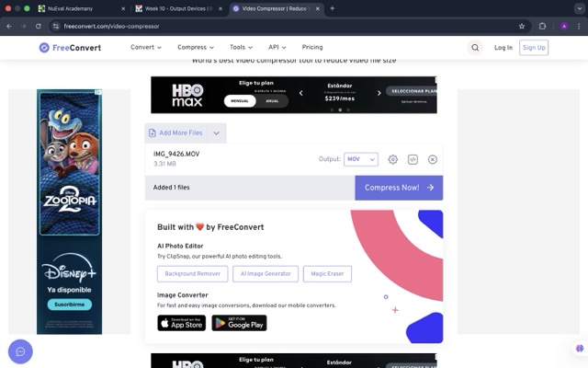Viewport: 588px width, 368px height.
Task: Expand the Add More Files source chevron
Action: tap(217, 133)
